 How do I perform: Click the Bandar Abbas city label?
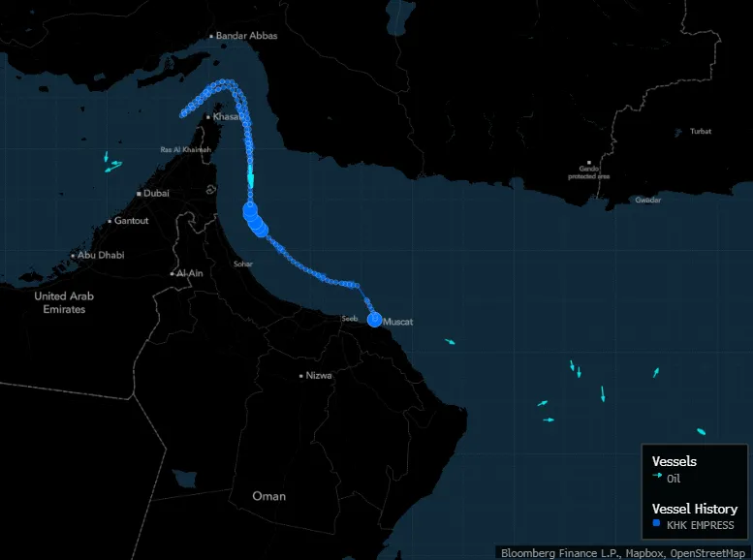246,36
